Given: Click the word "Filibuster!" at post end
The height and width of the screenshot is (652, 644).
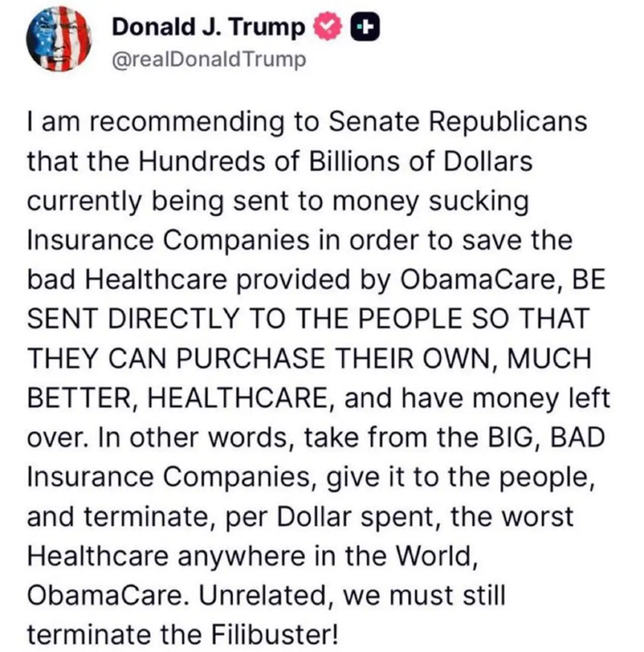Looking at the screenshot, I should pyautogui.click(x=274, y=635).
